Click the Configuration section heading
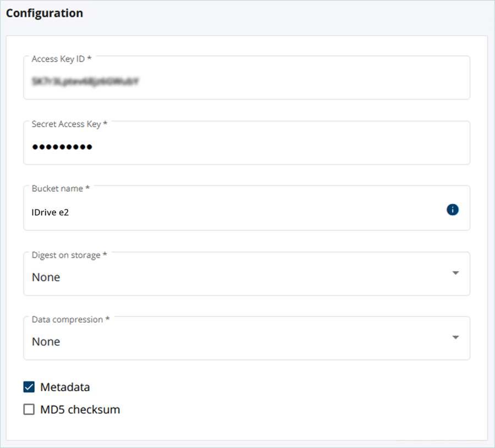 (x=45, y=13)
